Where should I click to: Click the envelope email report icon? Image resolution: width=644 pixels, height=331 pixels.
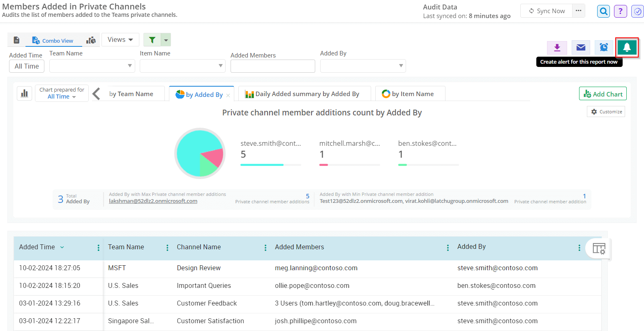coord(581,48)
